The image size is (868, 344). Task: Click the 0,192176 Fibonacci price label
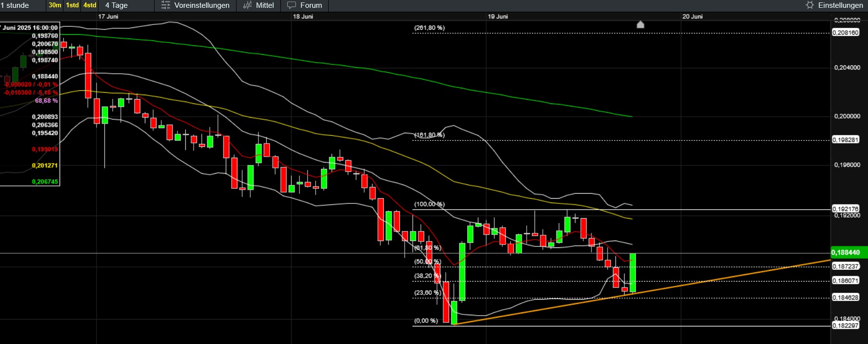click(846, 209)
